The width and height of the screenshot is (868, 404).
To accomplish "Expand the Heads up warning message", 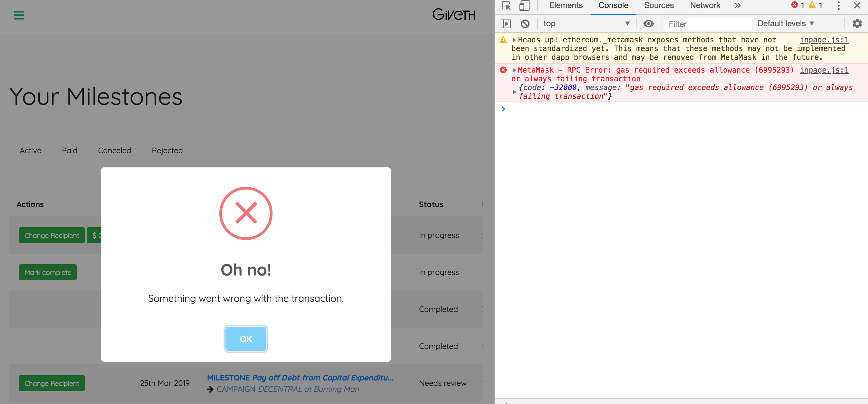I will coord(514,40).
